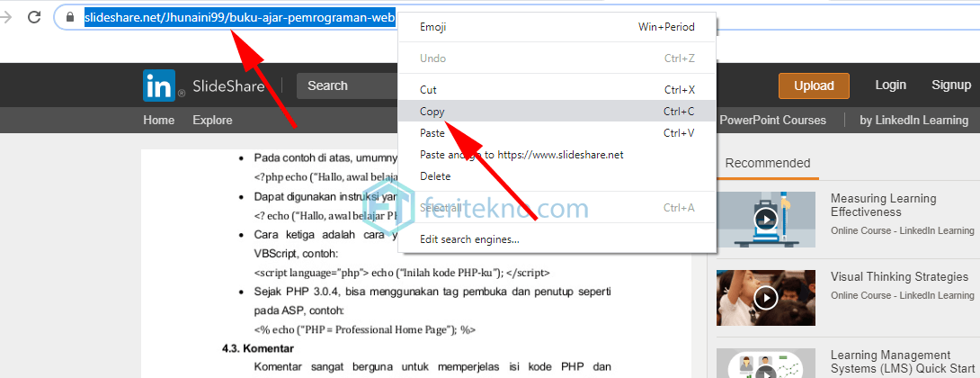Open by LinkedIn Learning link
The width and height of the screenshot is (980, 378).
(x=914, y=121)
